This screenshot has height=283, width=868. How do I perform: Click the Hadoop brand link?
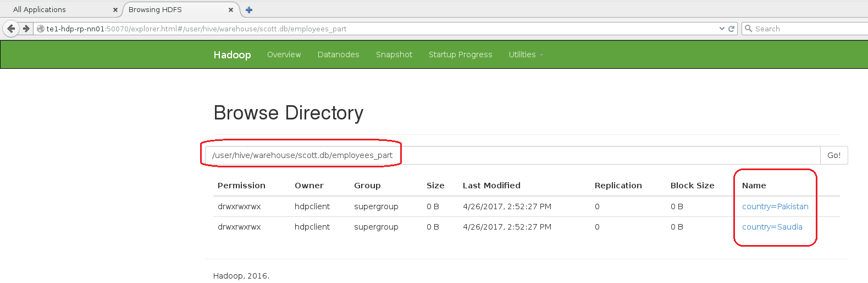[232, 55]
